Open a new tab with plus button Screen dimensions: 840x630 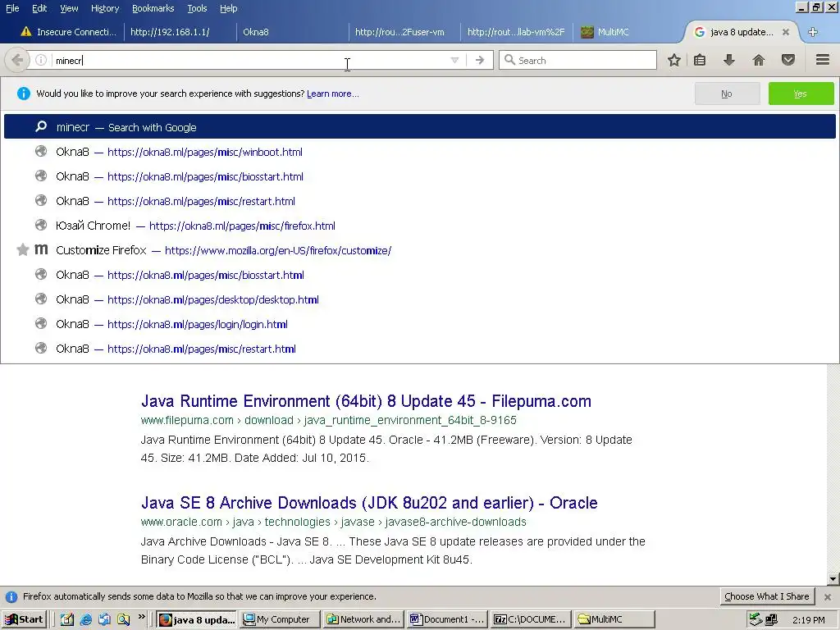pyautogui.click(x=813, y=32)
